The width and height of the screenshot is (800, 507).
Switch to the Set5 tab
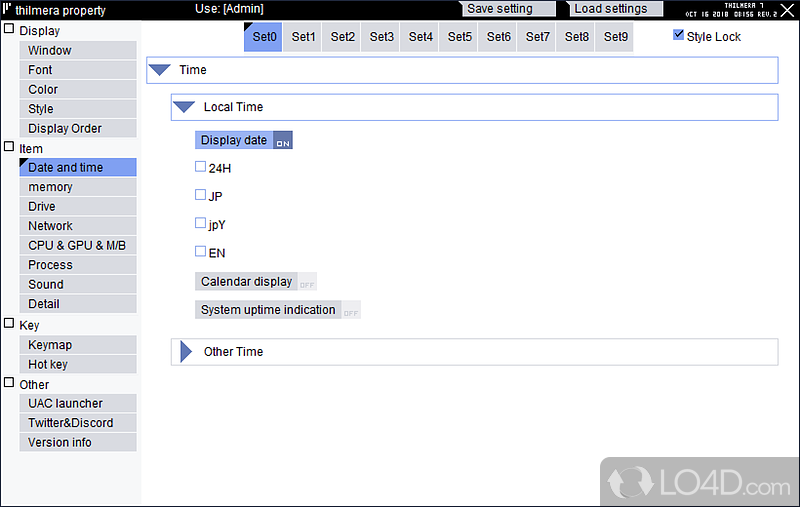(x=459, y=37)
